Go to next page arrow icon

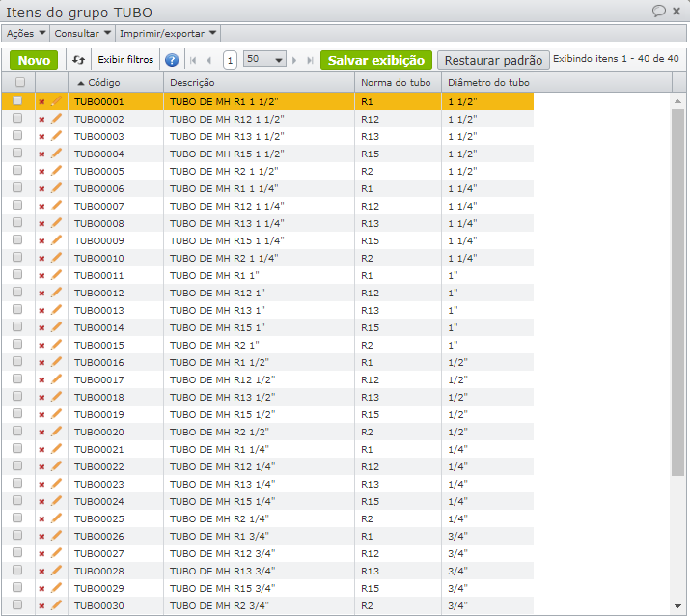(x=294, y=60)
